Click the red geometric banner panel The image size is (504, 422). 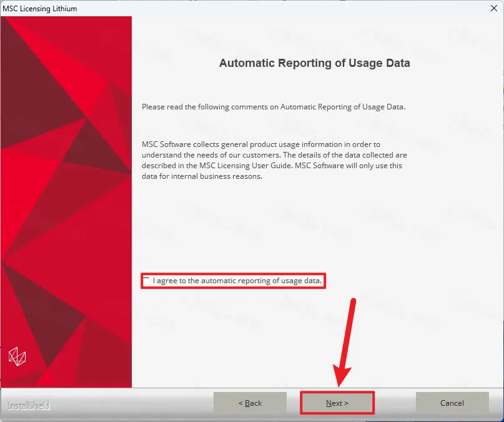[66, 188]
